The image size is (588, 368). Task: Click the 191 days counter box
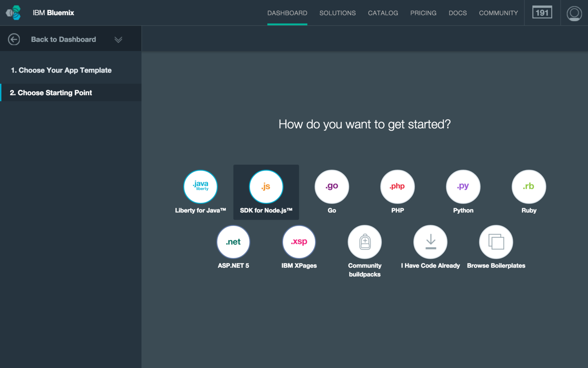(542, 13)
